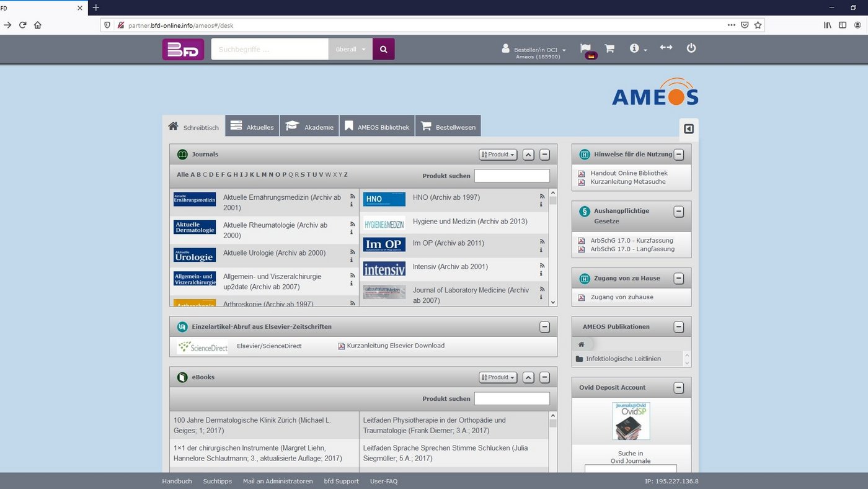868x489 pixels.
Task: Click the power logout icon
Action: point(691,48)
